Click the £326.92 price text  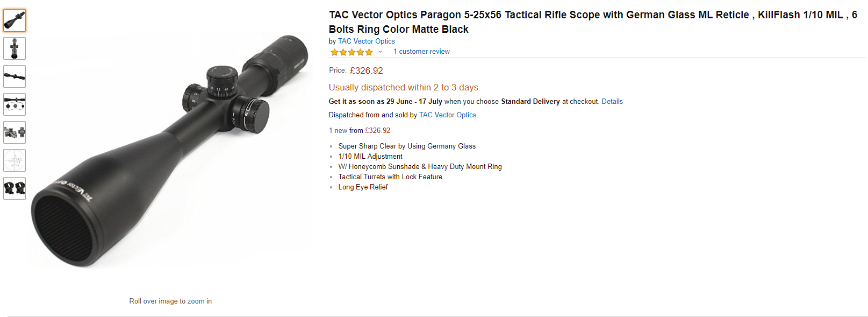tap(367, 71)
